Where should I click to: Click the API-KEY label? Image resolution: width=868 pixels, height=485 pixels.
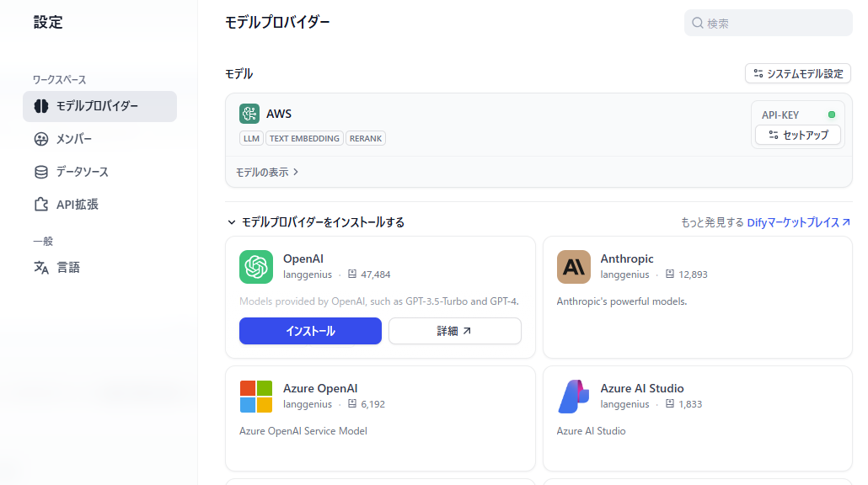coord(780,115)
